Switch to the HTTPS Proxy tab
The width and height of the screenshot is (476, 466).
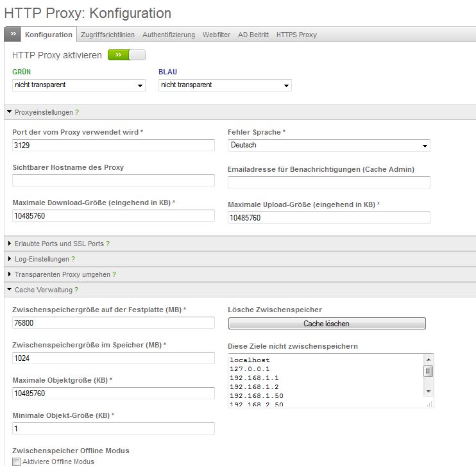click(296, 35)
